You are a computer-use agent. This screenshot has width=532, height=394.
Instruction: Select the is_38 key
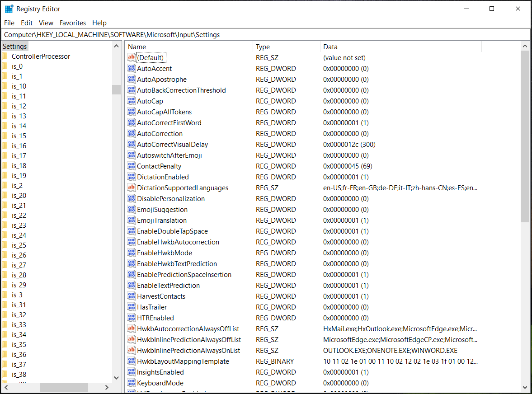pyautogui.click(x=19, y=374)
